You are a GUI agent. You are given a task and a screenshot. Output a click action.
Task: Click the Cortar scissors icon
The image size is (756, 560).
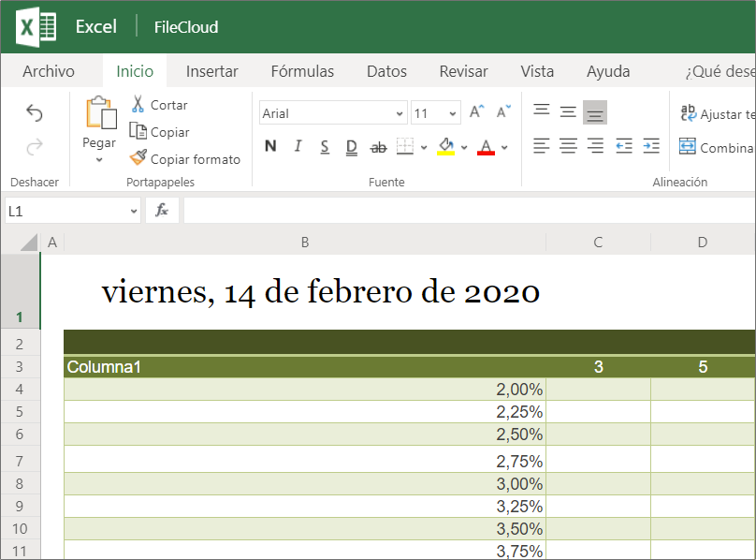tap(138, 105)
